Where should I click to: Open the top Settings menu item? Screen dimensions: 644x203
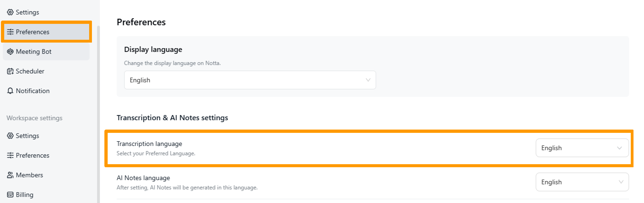(46, 12)
